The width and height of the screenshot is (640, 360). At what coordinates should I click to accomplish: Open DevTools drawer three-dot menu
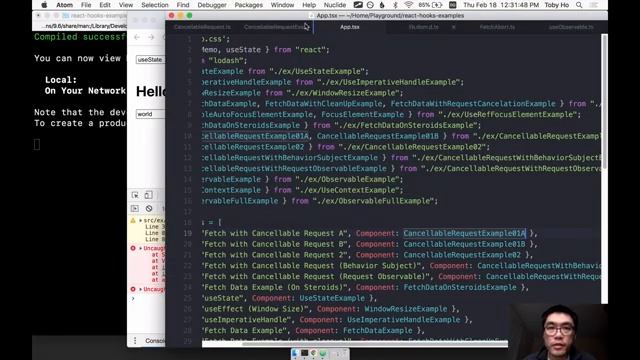point(135,340)
